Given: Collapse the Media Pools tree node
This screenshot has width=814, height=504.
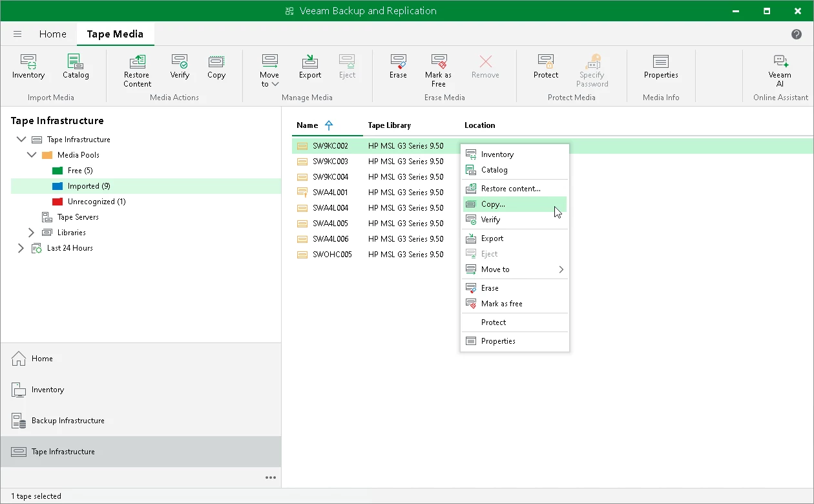Looking at the screenshot, I should tap(31, 155).
